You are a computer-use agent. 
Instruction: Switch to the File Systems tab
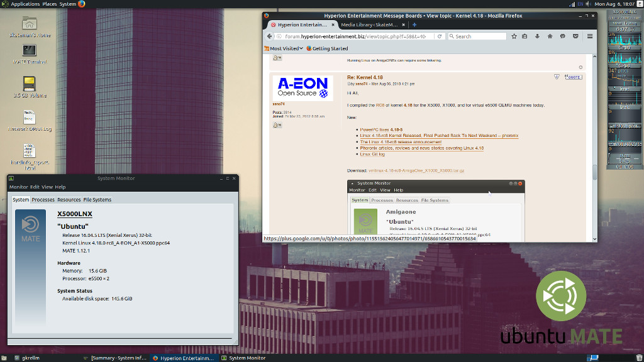point(97,200)
